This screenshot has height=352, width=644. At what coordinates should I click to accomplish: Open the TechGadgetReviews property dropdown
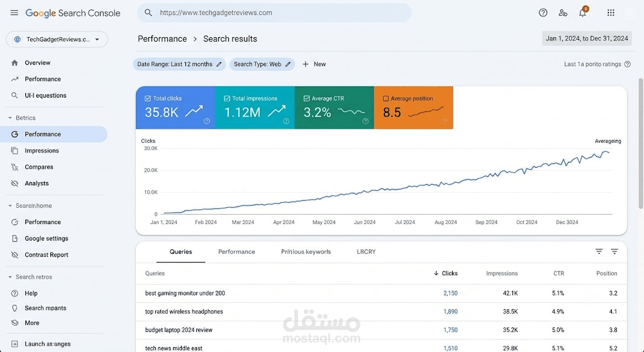57,40
